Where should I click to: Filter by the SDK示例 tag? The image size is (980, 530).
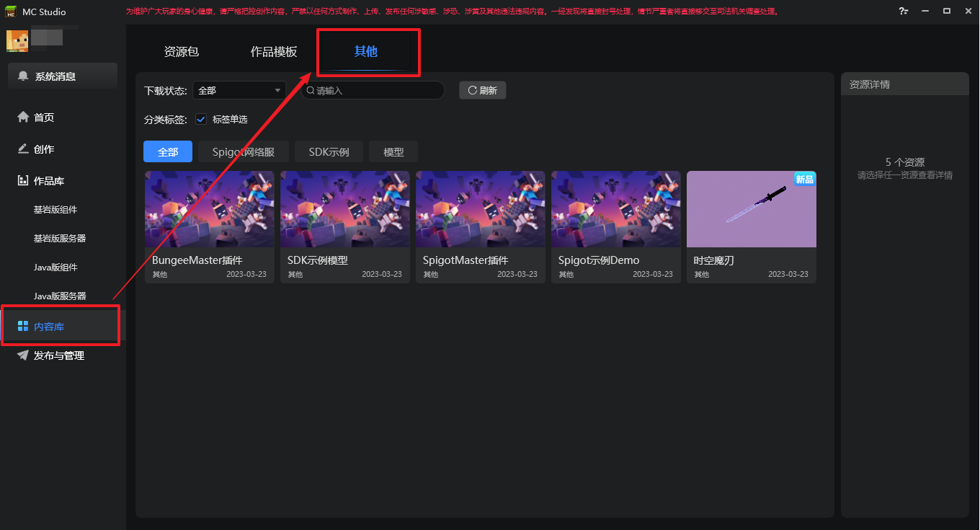(x=329, y=151)
